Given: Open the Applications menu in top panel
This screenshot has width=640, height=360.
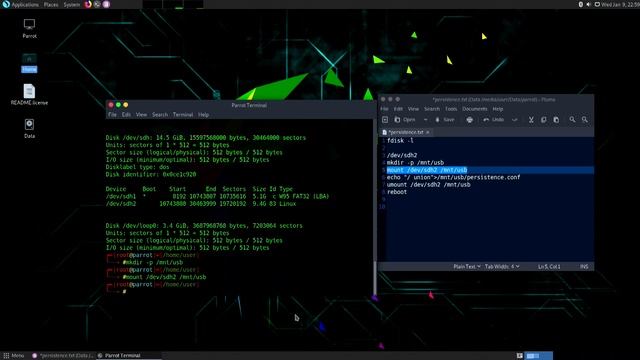Looking at the screenshot, I should tap(20, 4).
